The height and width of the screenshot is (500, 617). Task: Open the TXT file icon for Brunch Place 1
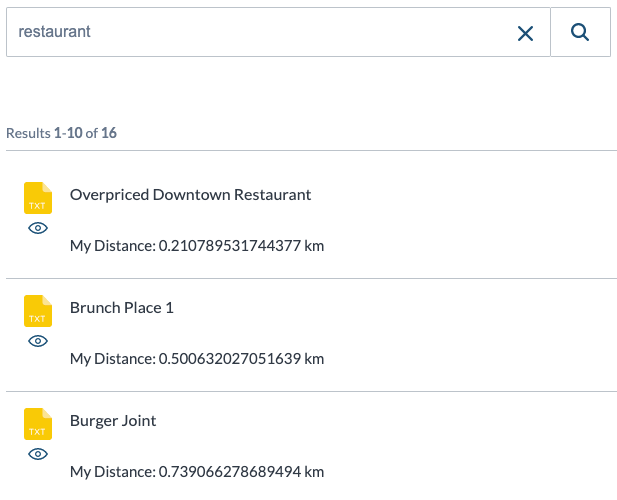point(38,311)
